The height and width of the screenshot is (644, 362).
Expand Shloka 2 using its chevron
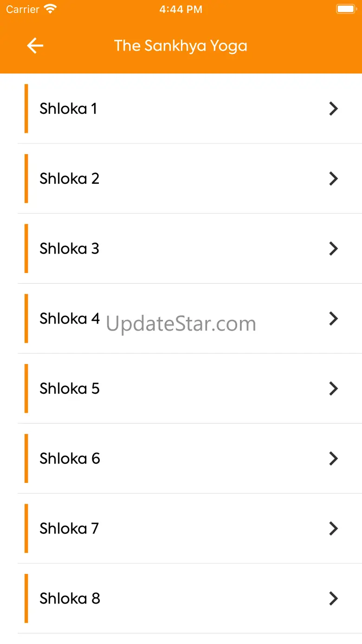pos(333,179)
